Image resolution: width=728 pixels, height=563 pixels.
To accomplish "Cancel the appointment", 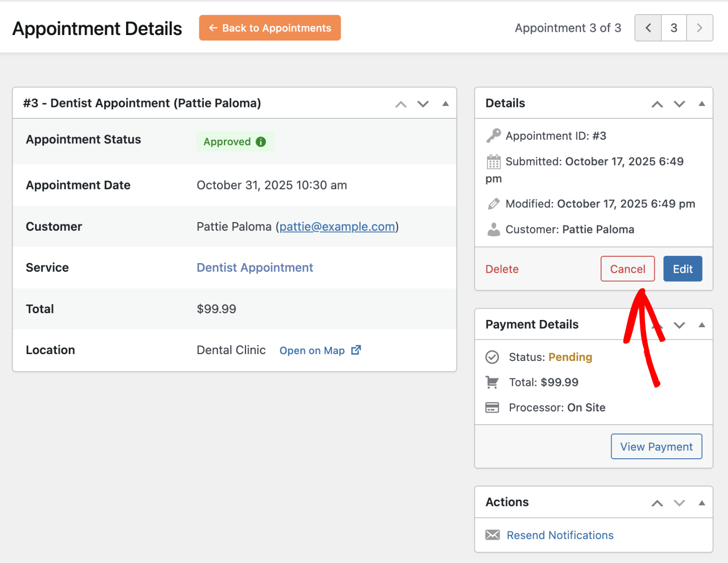I will (x=627, y=269).
